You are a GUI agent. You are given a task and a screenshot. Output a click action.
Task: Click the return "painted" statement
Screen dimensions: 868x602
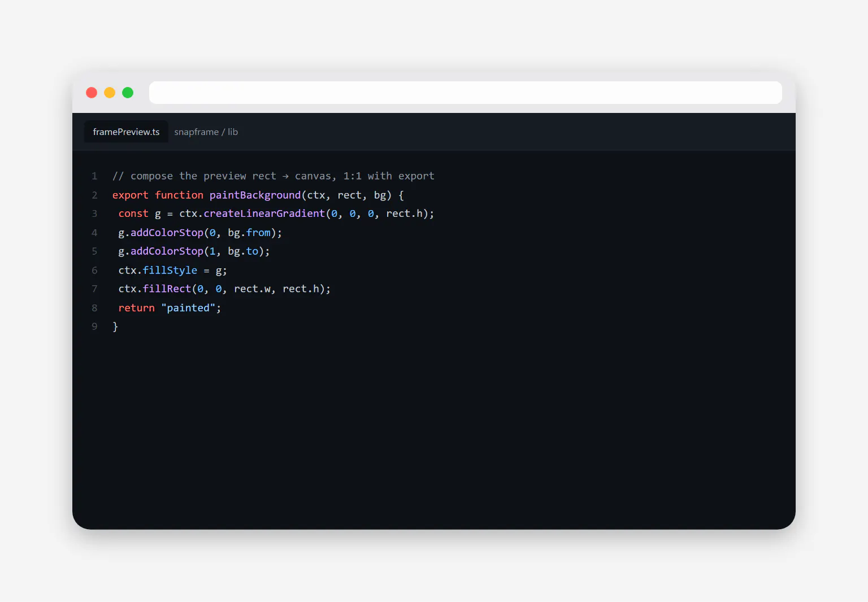tap(170, 308)
